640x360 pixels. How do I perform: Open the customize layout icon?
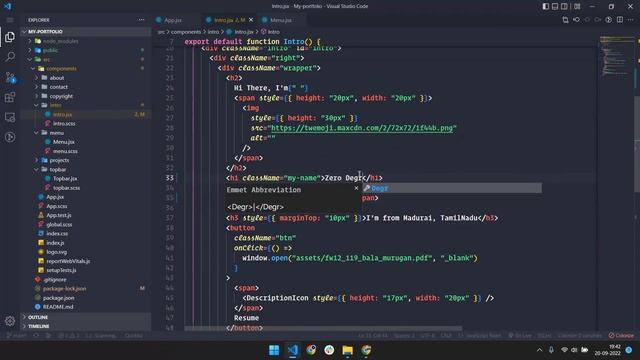coord(577,6)
